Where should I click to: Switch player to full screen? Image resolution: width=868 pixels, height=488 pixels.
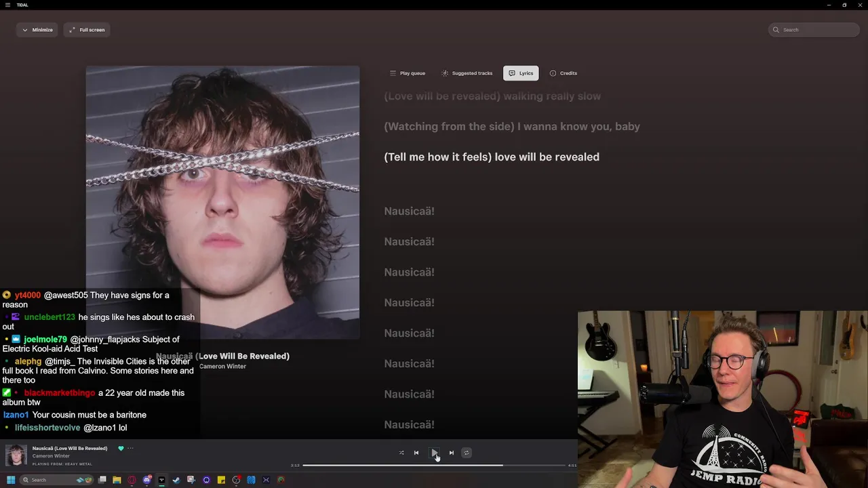(x=87, y=30)
